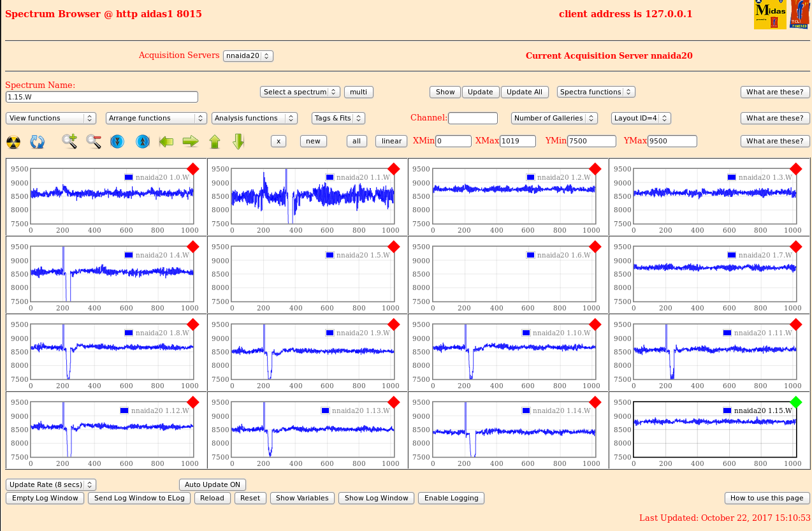Open the View functions menu

click(x=51, y=118)
